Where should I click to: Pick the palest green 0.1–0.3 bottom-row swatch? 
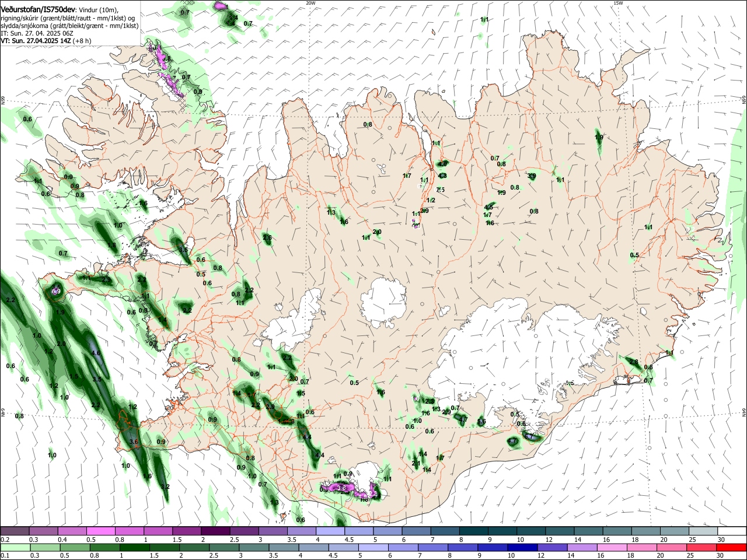pos(15,548)
